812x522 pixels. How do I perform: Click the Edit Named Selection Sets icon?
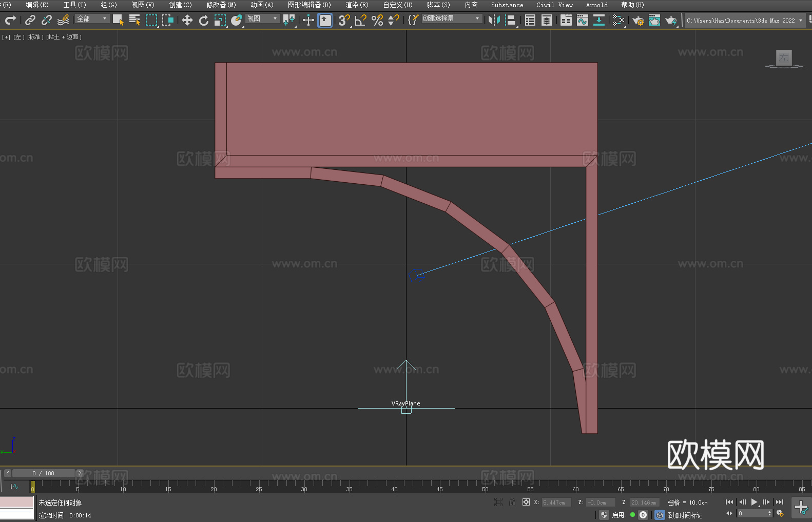point(413,20)
